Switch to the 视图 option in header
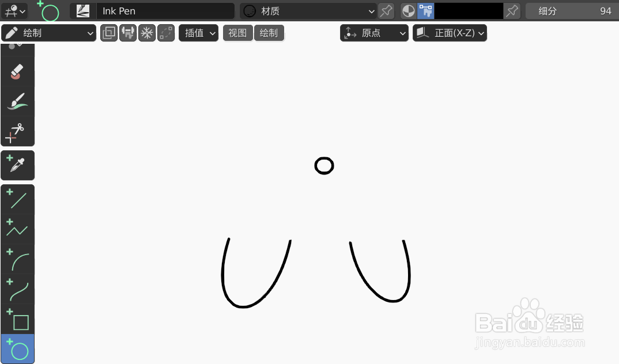This screenshot has height=364, width=619. (237, 33)
